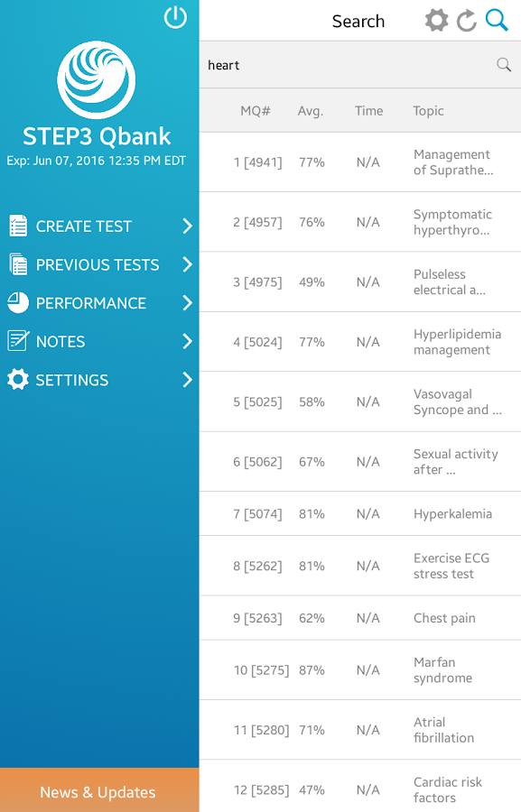Open the SETTINGS menu item
Image resolution: width=521 pixels, height=812 pixels.
click(99, 380)
